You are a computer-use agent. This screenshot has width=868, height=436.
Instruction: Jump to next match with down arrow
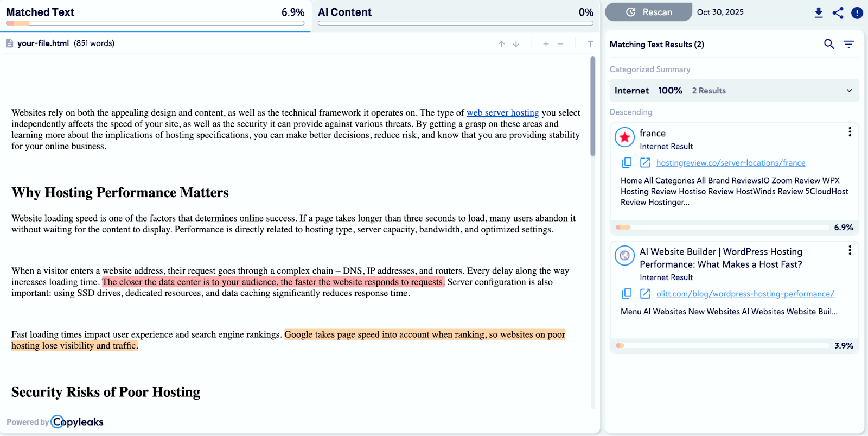(516, 44)
